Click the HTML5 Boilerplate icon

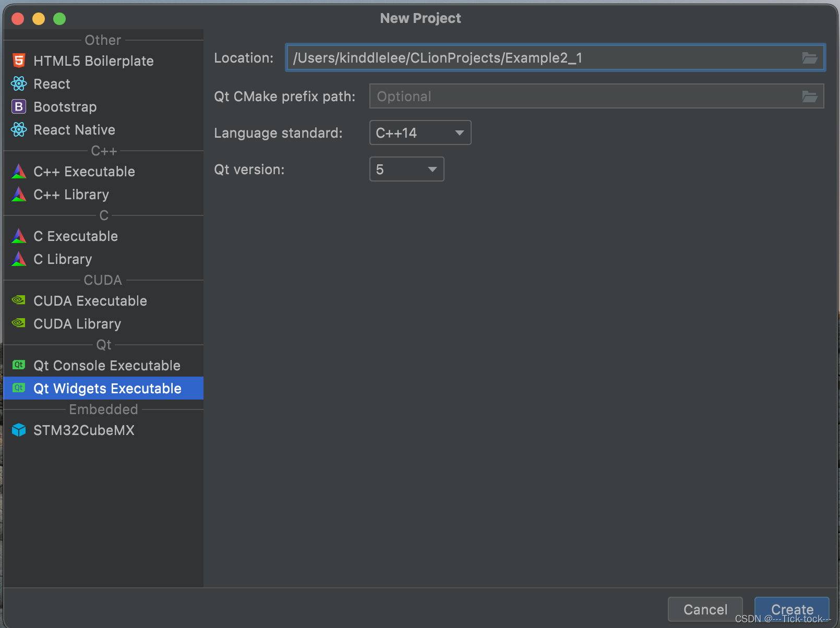pyautogui.click(x=19, y=61)
